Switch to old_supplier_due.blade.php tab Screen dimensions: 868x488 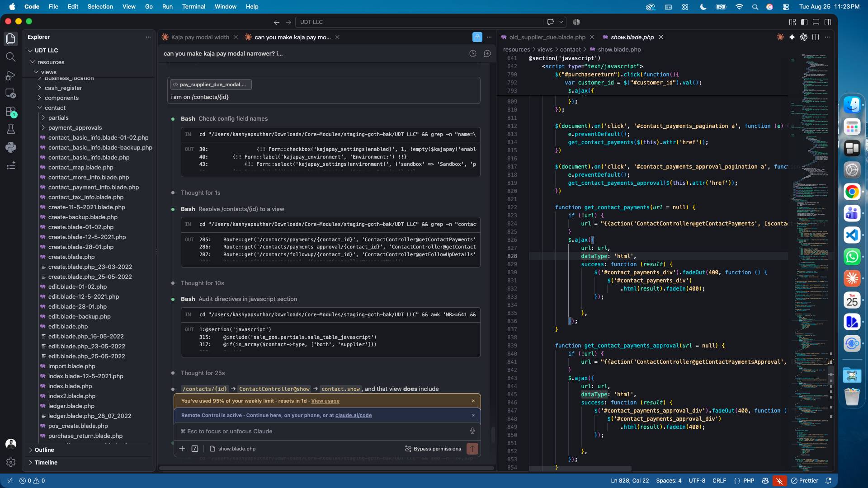coord(547,37)
